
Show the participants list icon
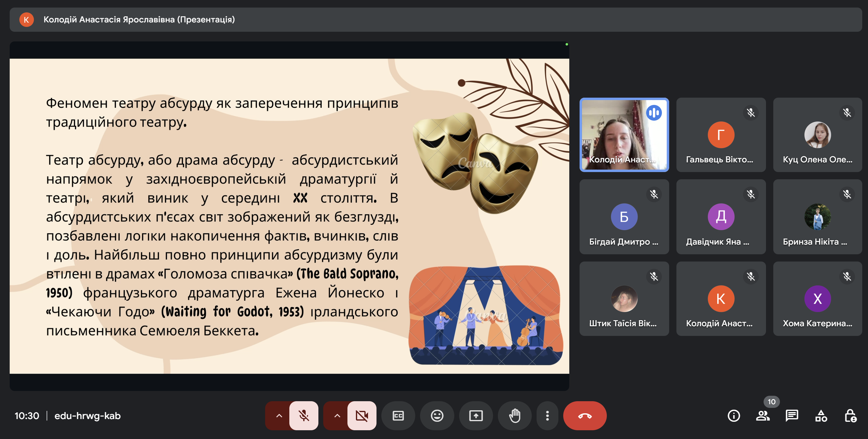coord(763,416)
